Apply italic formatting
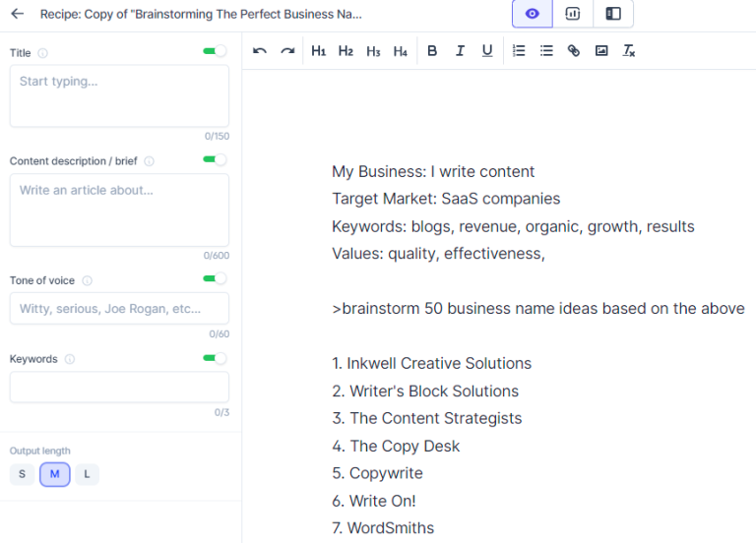 pos(460,51)
